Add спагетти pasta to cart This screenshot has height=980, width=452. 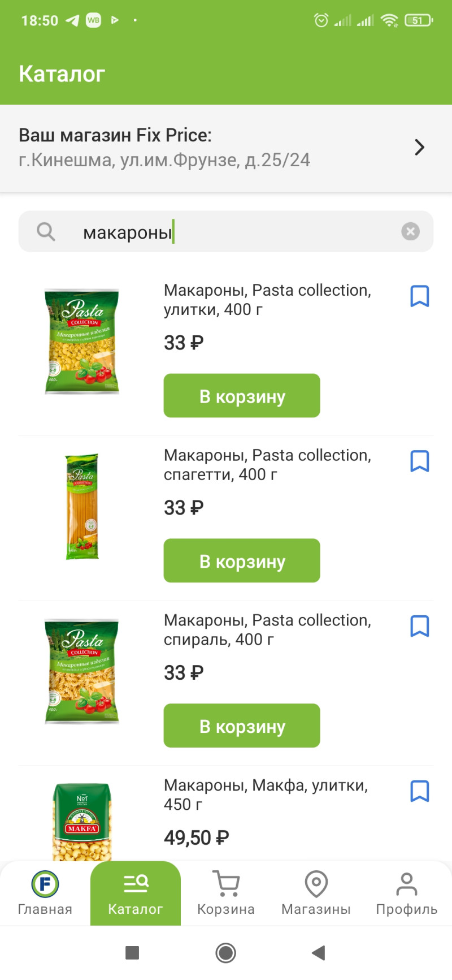(242, 561)
